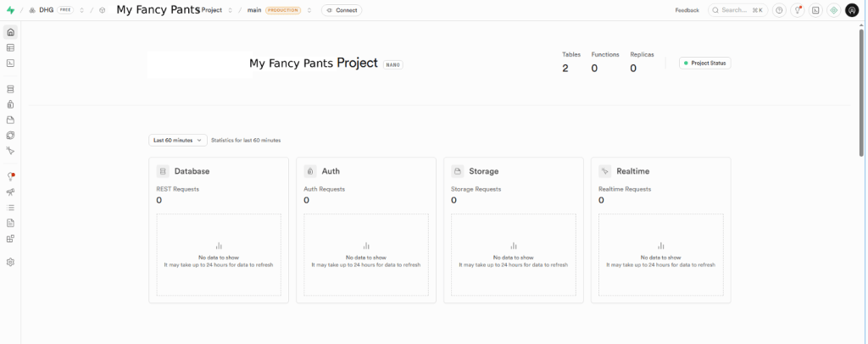Click the Database card icon
Screen dimensions: 868x344
[163, 171]
